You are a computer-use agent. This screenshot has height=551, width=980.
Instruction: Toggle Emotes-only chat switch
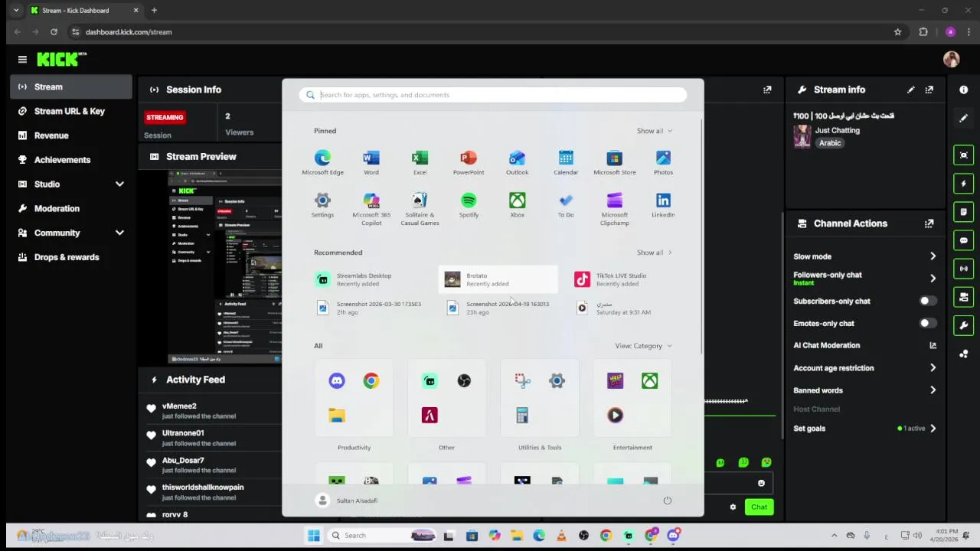click(x=928, y=323)
